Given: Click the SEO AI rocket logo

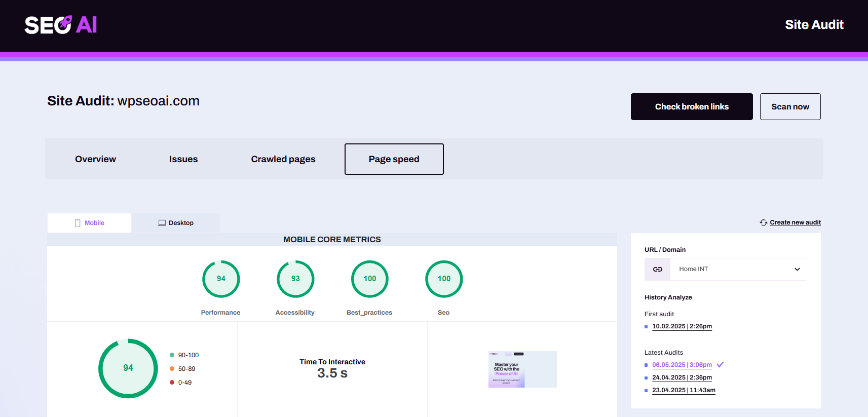Looking at the screenshot, I should (x=61, y=25).
